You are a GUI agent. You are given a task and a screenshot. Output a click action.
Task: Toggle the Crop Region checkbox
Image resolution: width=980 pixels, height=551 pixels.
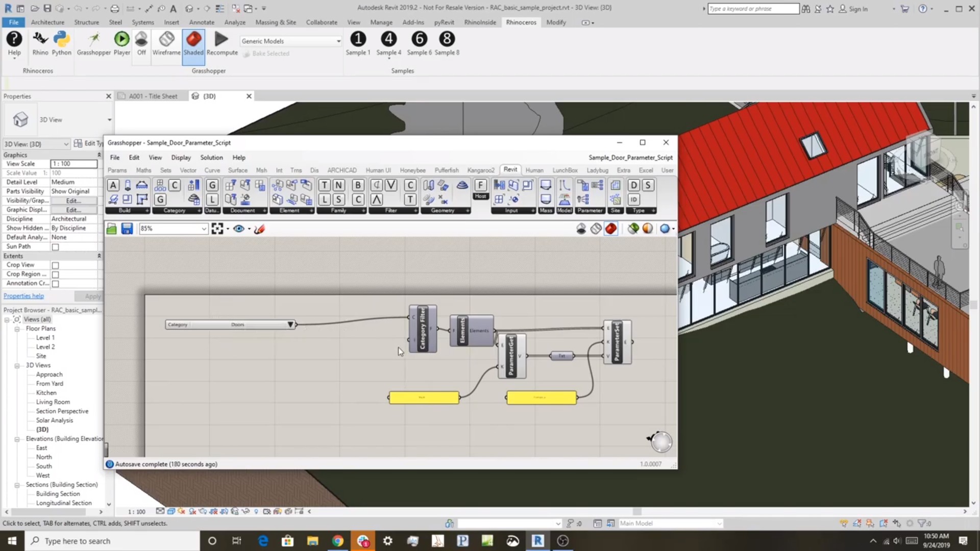[56, 274]
